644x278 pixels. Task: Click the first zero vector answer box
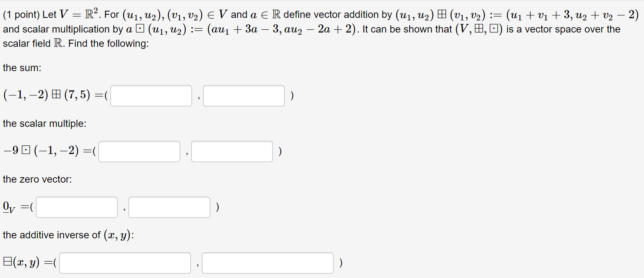tap(76, 207)
